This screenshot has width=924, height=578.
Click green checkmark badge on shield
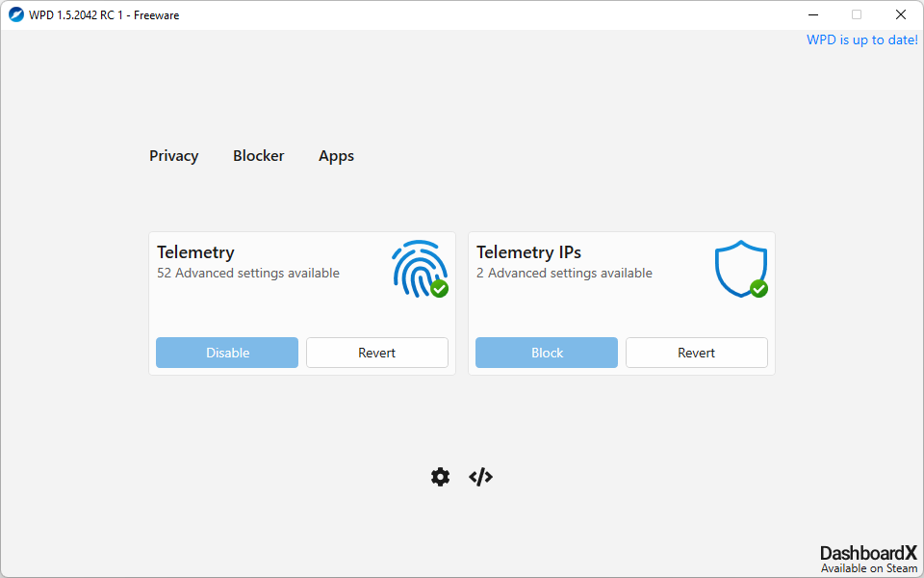tap(758, 288)
